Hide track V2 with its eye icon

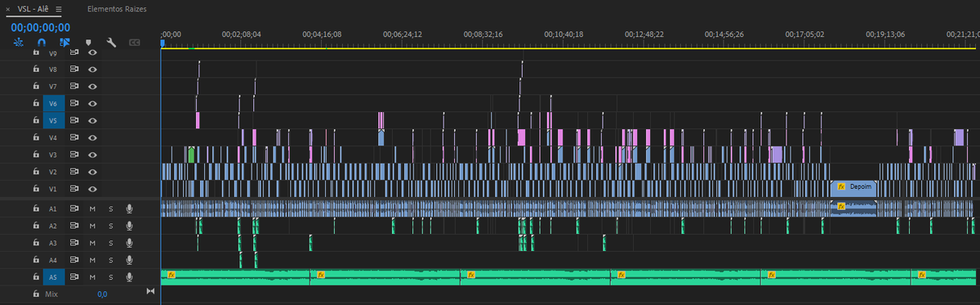pos(93,172)
